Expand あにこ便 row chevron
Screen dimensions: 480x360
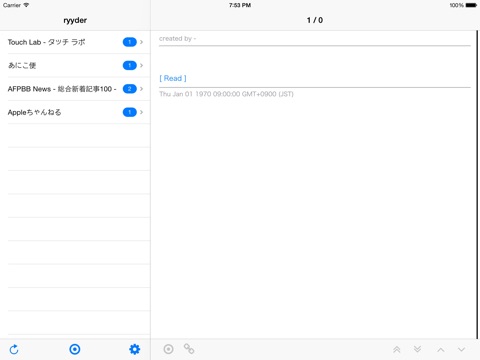point(142,65)
